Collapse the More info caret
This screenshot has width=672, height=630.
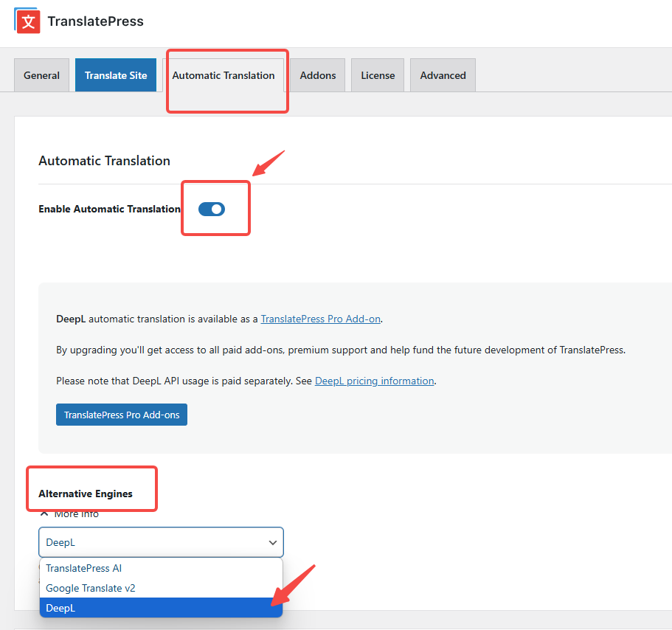point(44,514)
